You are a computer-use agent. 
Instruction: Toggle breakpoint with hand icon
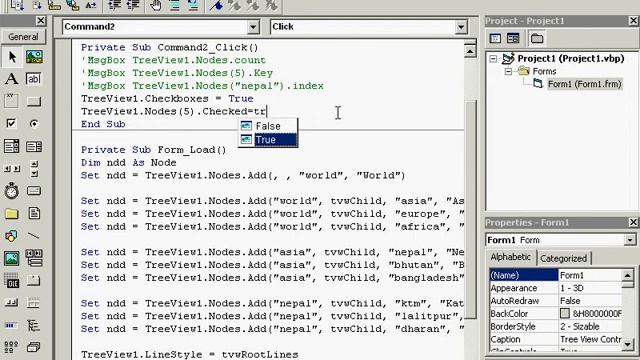click(x=156, y=5)
